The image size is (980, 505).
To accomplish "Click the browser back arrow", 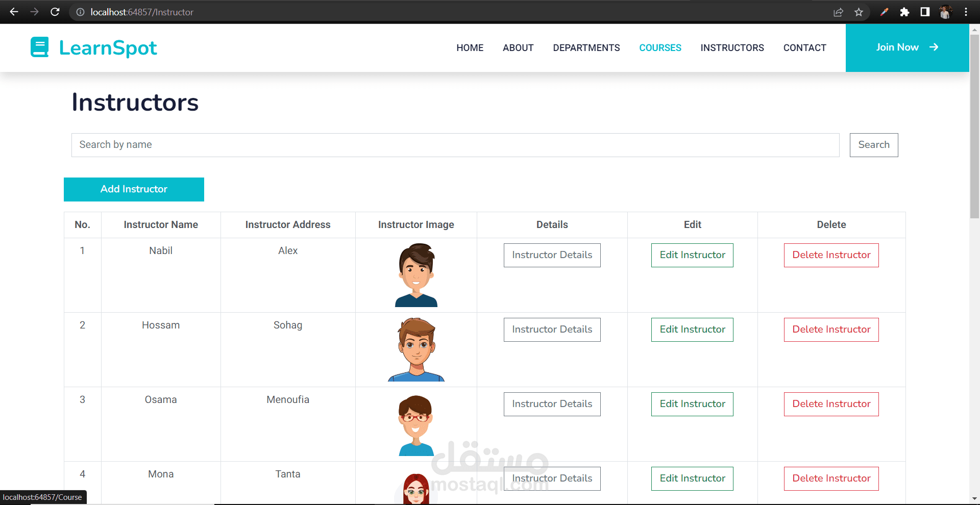I will [x=14, y=12].
